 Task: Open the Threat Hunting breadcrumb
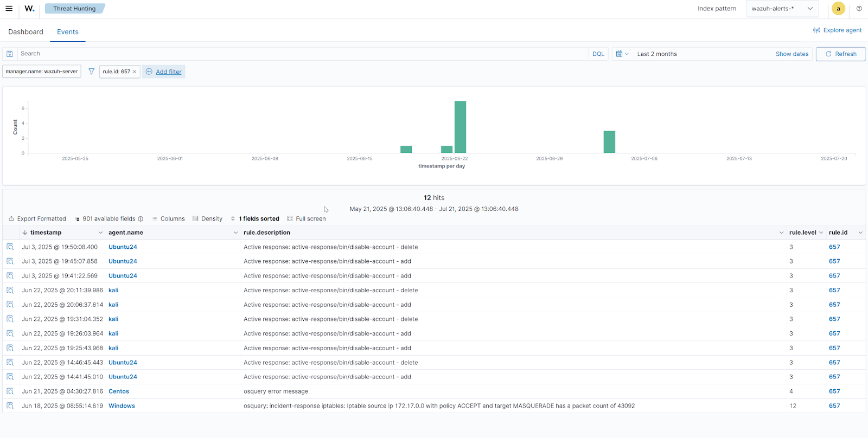coord(74,9)
